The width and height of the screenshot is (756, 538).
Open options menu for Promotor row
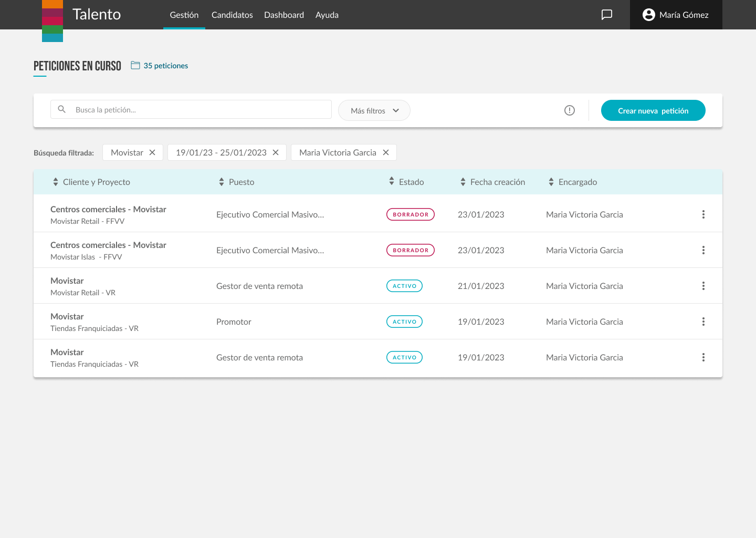click(x=703, y=322)
